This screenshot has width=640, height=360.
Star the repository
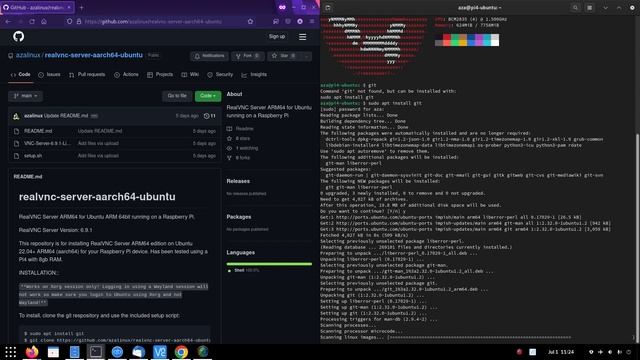click(x=284, y=56)
